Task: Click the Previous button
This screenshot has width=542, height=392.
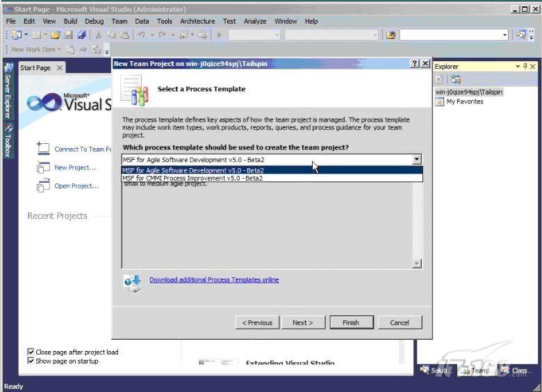Action: 257,322
